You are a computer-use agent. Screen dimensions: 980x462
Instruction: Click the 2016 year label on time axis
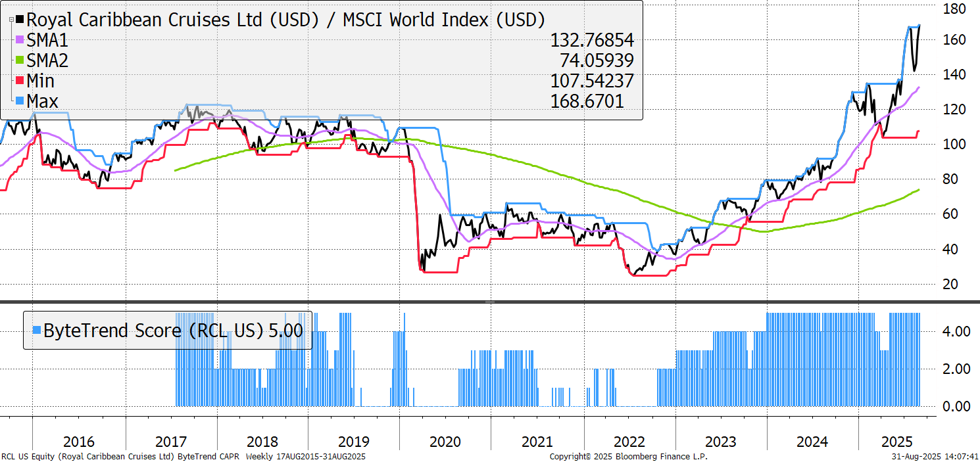(79, 442)
